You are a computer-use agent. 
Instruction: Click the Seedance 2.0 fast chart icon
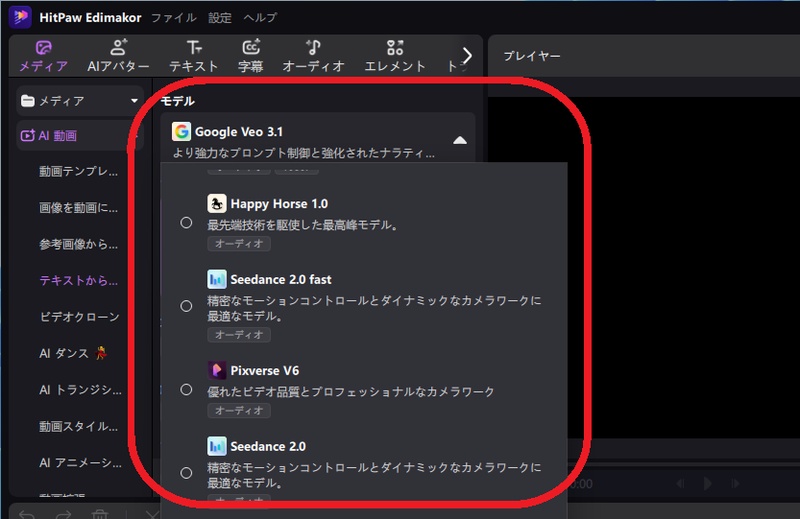(x=216, y=279)
